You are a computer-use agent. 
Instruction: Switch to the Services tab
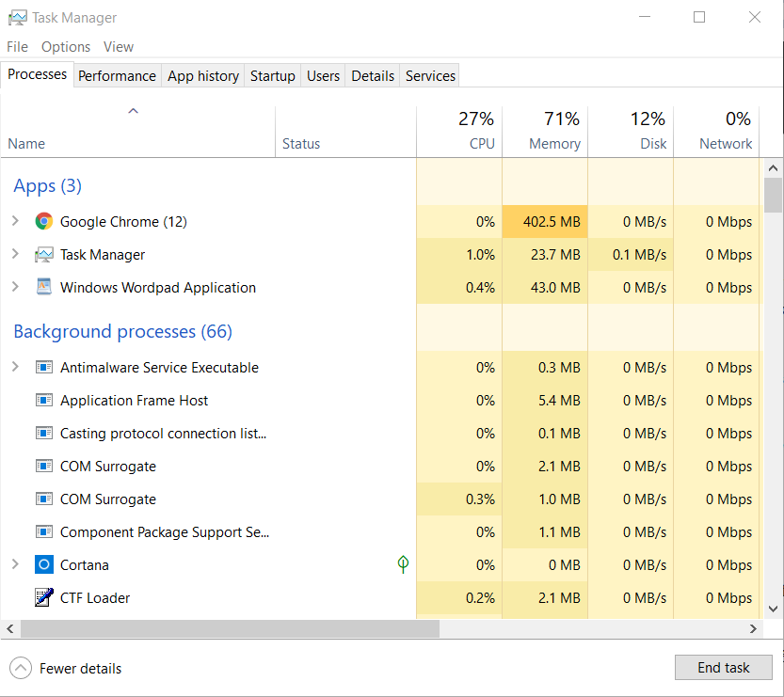(430, 76)
